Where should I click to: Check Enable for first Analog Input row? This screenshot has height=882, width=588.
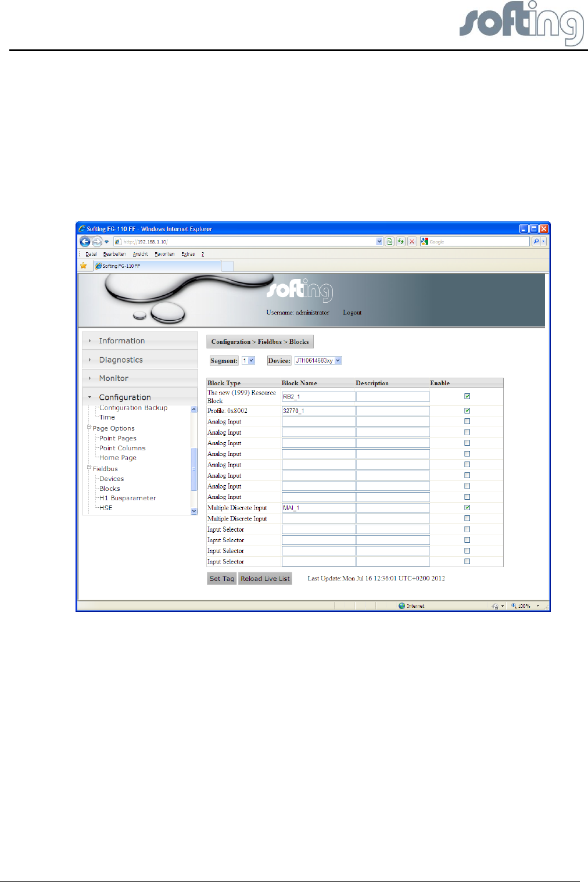pyautogui.click(x=467, y=421)
